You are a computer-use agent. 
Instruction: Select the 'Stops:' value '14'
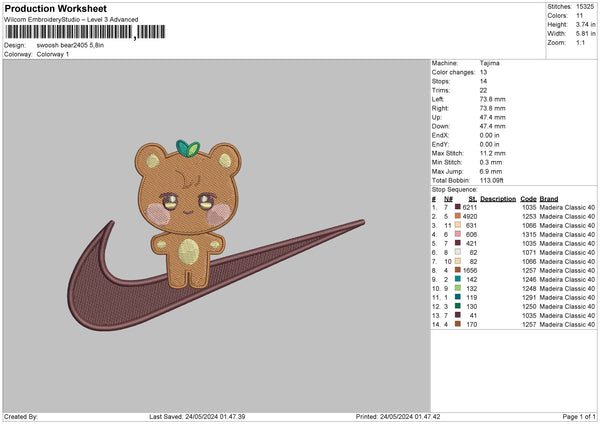483,81
